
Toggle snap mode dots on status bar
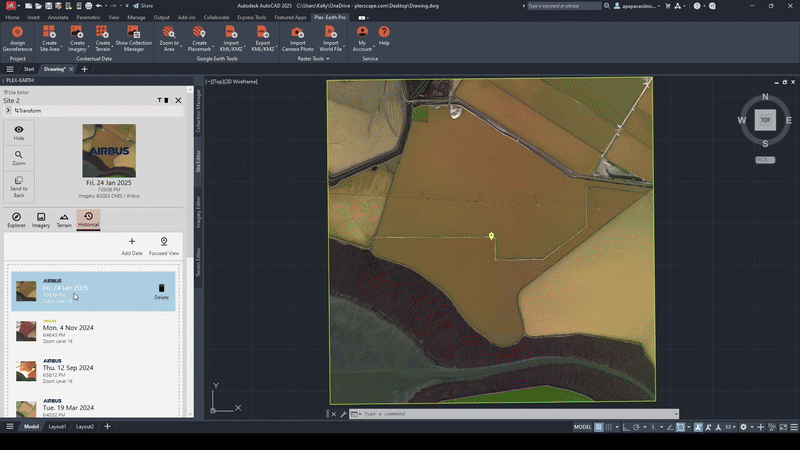tap(608, 427)
